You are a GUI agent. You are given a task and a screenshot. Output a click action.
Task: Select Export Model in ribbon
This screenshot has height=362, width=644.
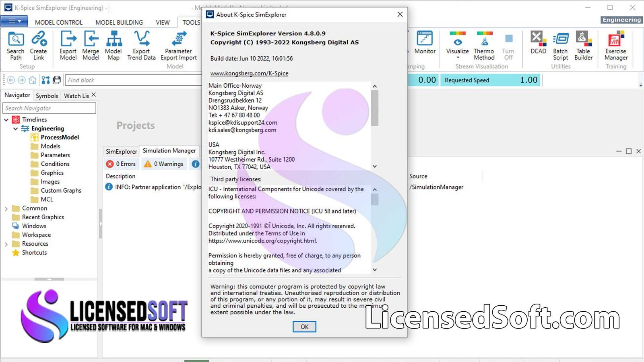(68, 45)
